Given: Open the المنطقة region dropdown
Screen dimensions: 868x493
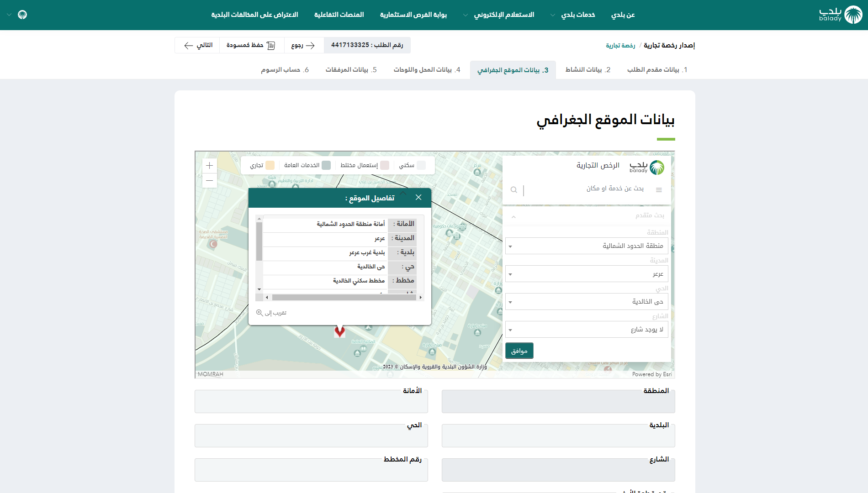Looking at the screenshot, I should pyautogui.click(x=587, y=246).
